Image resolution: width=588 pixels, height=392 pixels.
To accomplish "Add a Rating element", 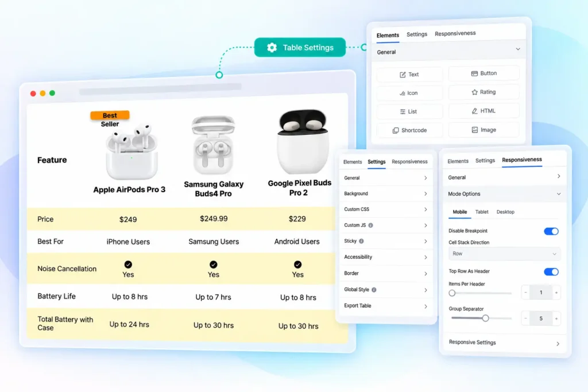I will pos(483,92).
